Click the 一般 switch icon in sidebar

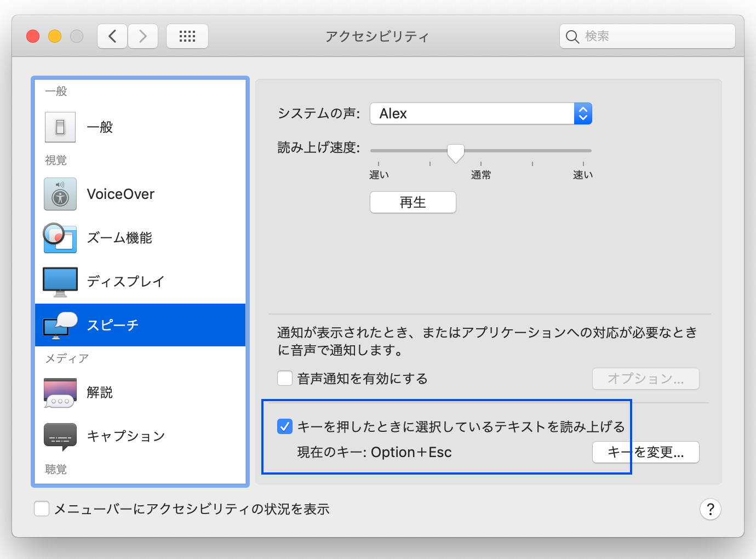pyautogui.click(x=60, y=127)
